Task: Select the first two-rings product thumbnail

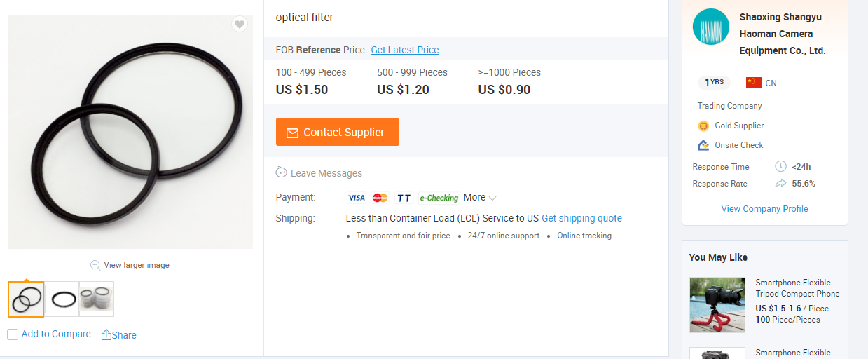Action: [26, 299]
